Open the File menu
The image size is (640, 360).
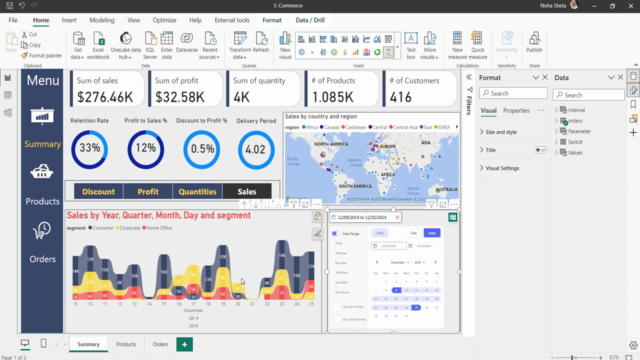click(13, 20)
